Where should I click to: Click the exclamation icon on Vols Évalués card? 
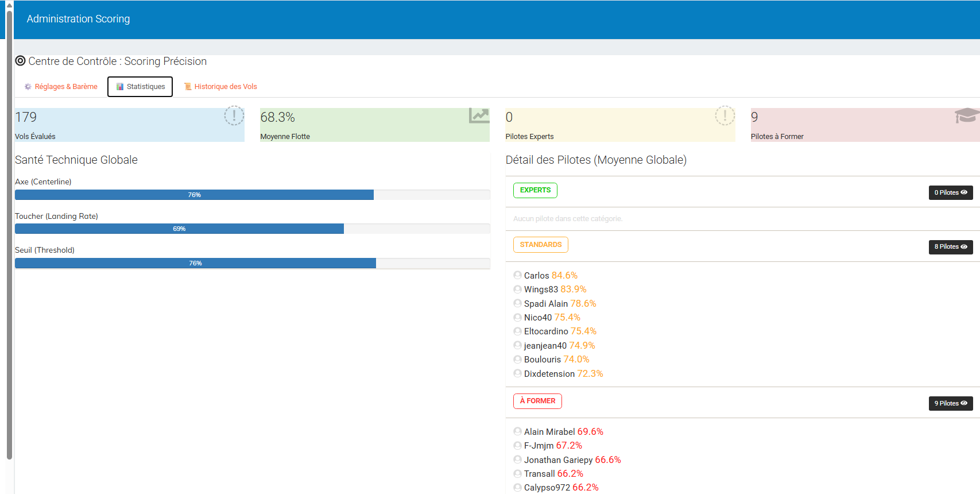click(234, 115)
